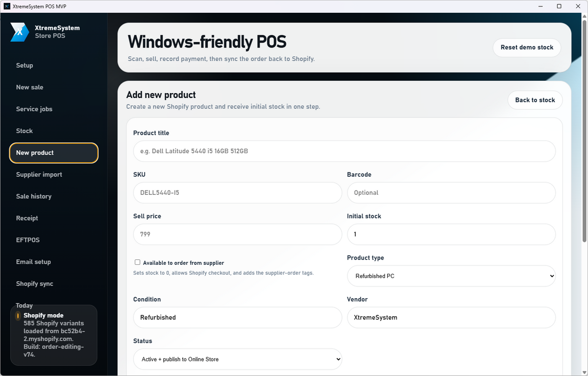588x376 pixels.
Task: Click the vertical scrollbar thumb
Action: pos(584,131)
